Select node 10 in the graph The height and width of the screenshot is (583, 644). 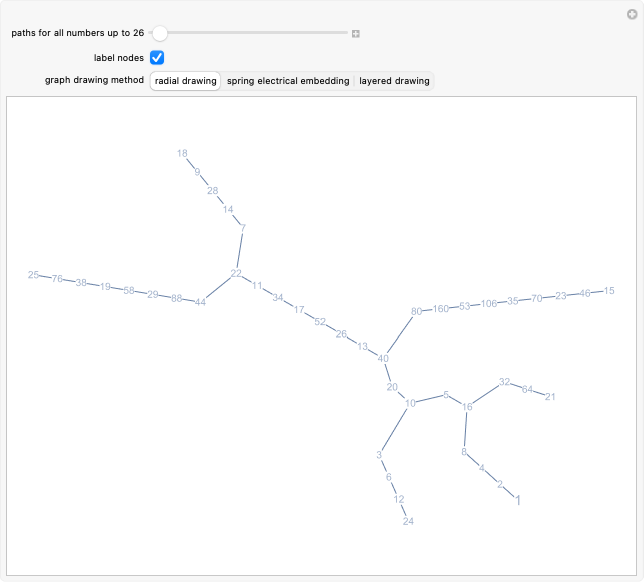[x=410, y=403]
